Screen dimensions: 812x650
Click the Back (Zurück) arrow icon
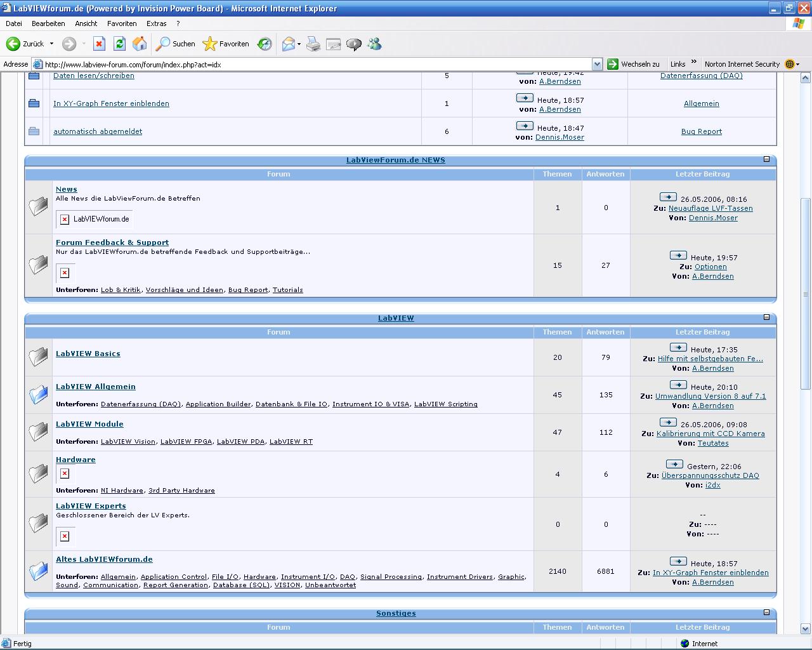pyautogui.click(x=13, y=44)
